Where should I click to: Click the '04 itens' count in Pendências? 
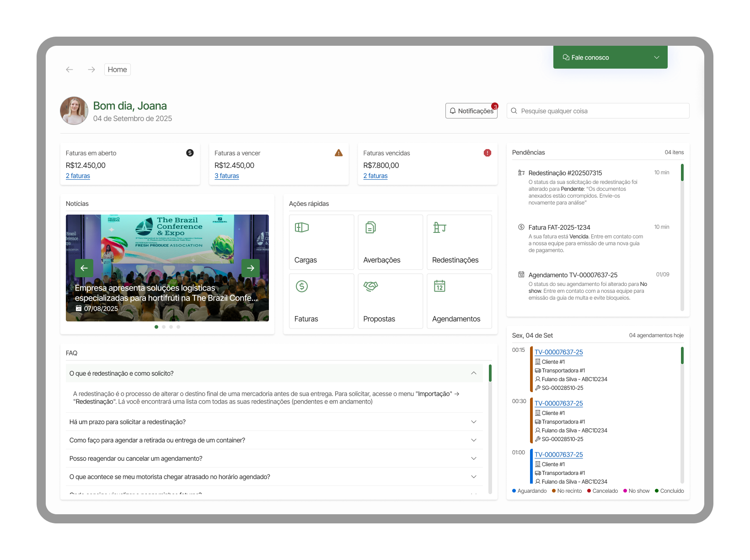675,152
